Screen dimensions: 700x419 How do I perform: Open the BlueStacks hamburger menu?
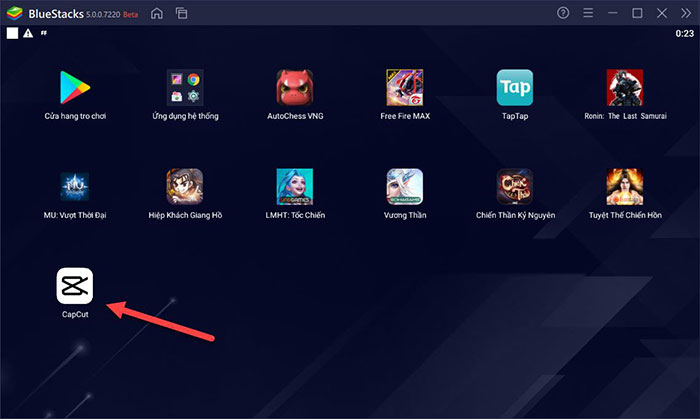pyautogui.click(x=588, y=13)
